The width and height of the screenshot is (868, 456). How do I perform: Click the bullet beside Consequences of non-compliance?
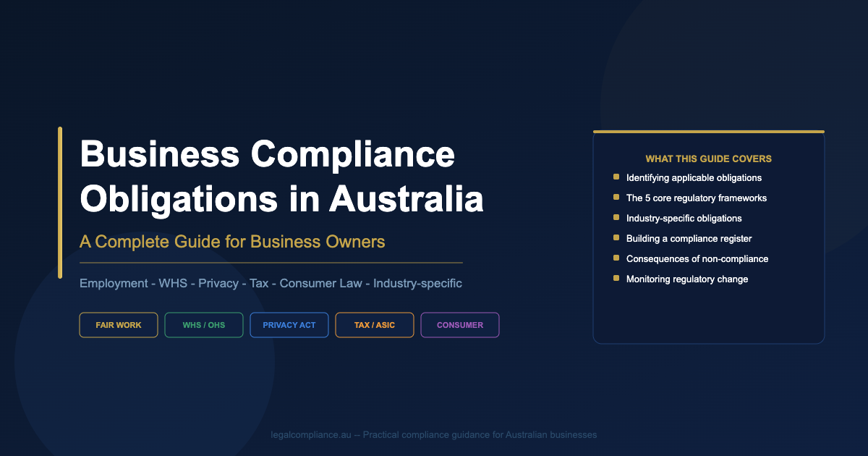point(616,258)
